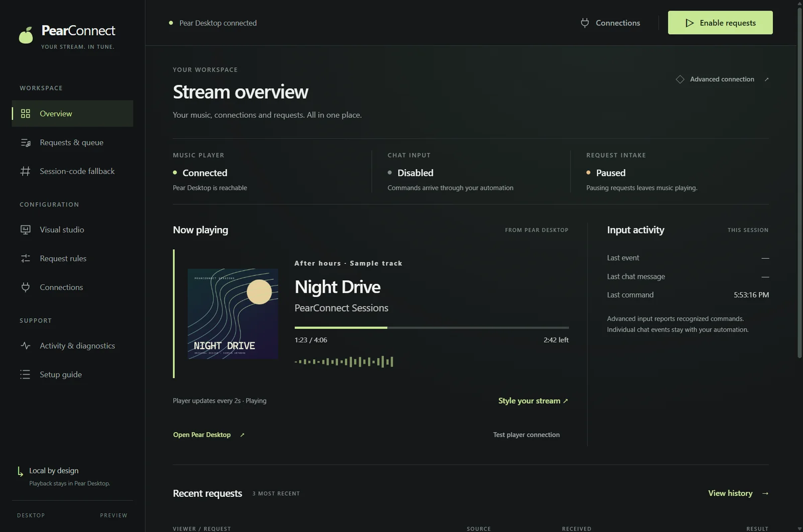Click the Disabled chat input status
This screenshot has width=803, height=532.
[416, 173]
